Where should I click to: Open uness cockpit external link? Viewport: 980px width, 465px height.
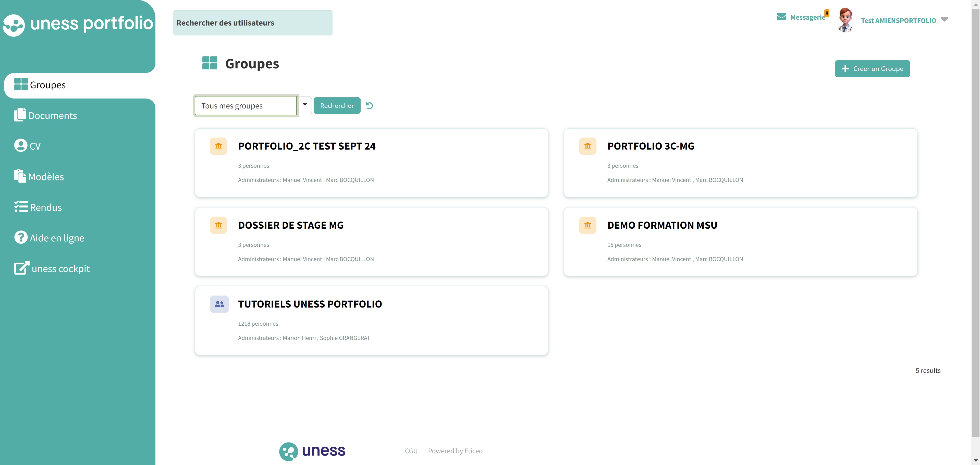60,269
